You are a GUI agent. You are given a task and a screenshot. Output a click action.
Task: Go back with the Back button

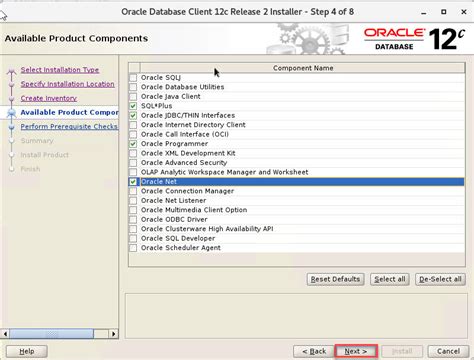(x=314, y=351)
